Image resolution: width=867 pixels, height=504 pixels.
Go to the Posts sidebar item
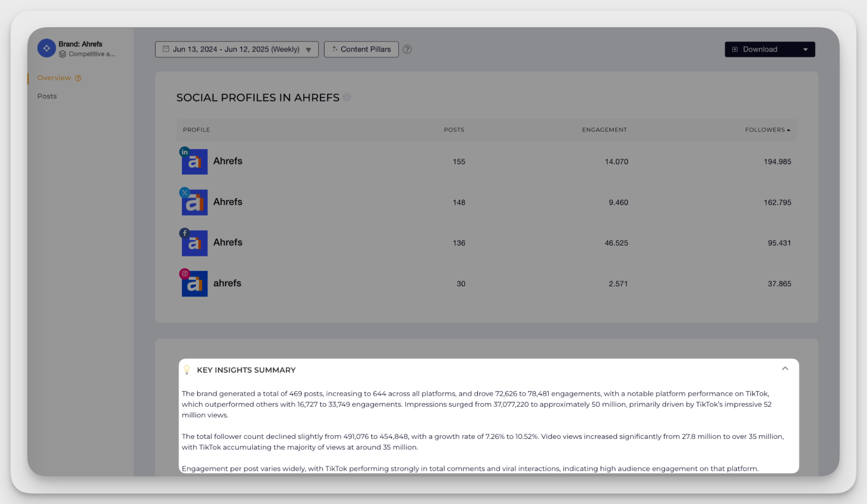47,96
